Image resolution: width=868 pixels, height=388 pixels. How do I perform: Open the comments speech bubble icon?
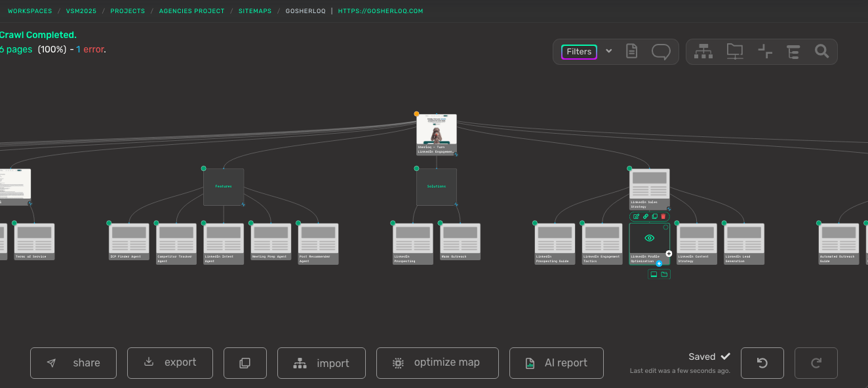pos(661,52)
